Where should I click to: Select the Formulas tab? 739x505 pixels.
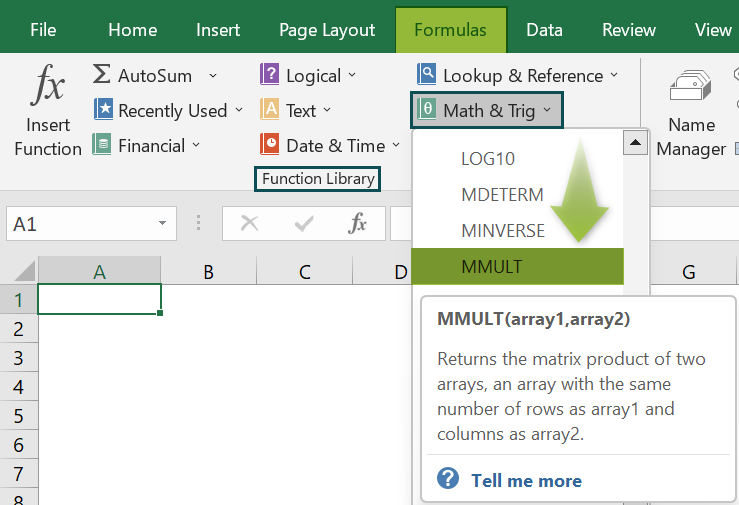coord(451,30)
